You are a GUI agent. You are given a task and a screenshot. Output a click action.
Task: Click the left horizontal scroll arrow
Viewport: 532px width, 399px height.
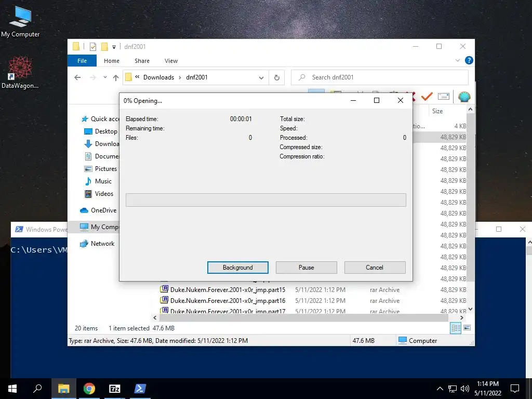tap(155, 318)
